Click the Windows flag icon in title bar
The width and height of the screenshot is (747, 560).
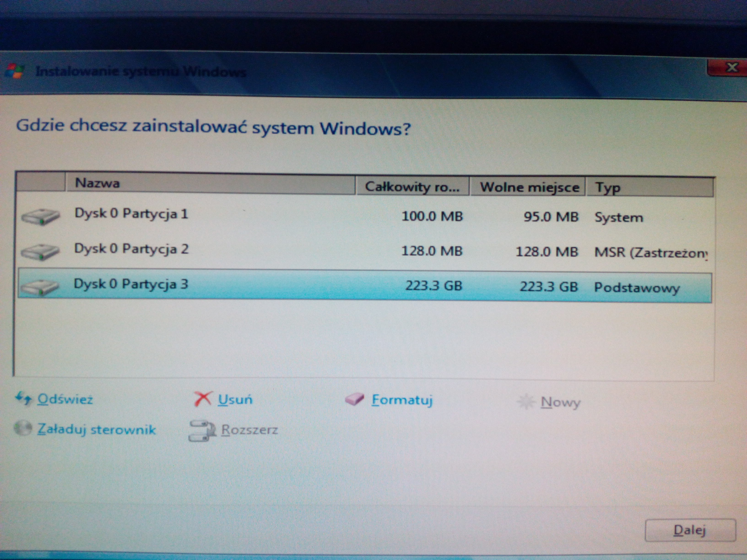[15, 71]
